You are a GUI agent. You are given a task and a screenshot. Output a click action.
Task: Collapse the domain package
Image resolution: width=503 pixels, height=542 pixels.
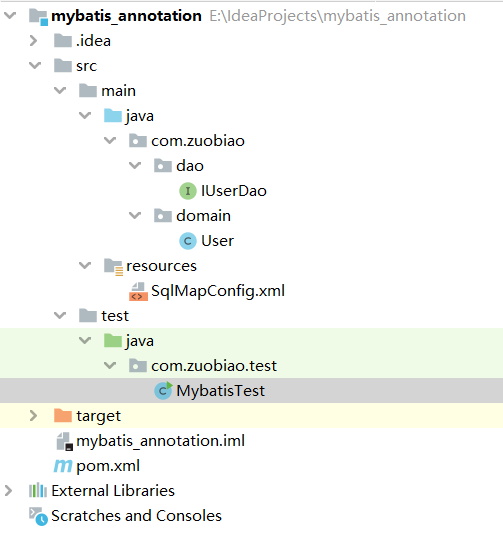coord(135,216)
